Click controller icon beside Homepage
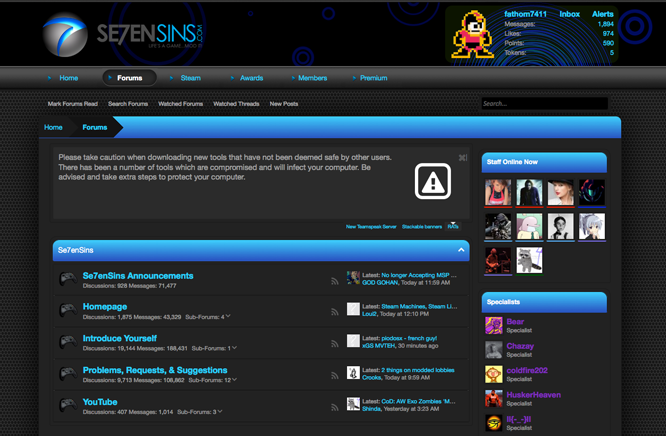The width and height of the screenshot is (666, 436). click(x=68, y=311)
